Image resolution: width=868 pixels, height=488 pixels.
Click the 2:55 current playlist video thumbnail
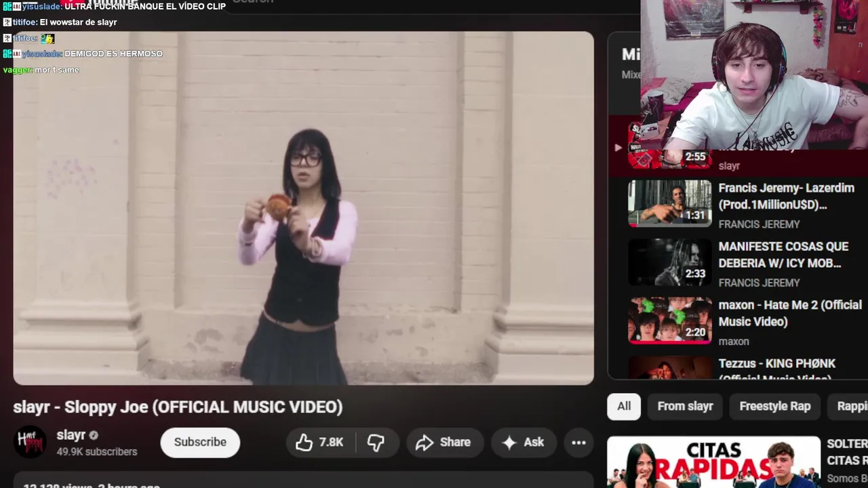[670, 147]
